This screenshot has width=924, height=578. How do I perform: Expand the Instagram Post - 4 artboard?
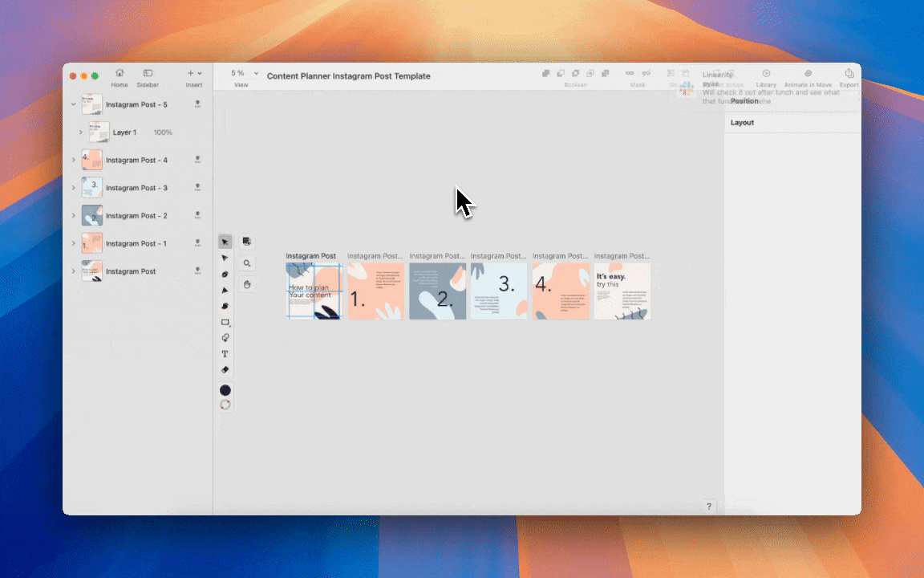coord(74,160)
